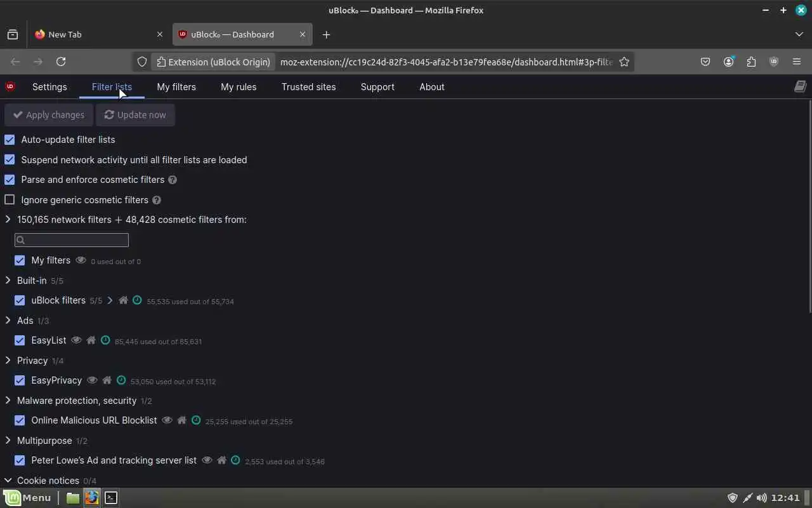Open Pocket save icon in toolbar
The image size is (812, 508).
tap(705, 62)
